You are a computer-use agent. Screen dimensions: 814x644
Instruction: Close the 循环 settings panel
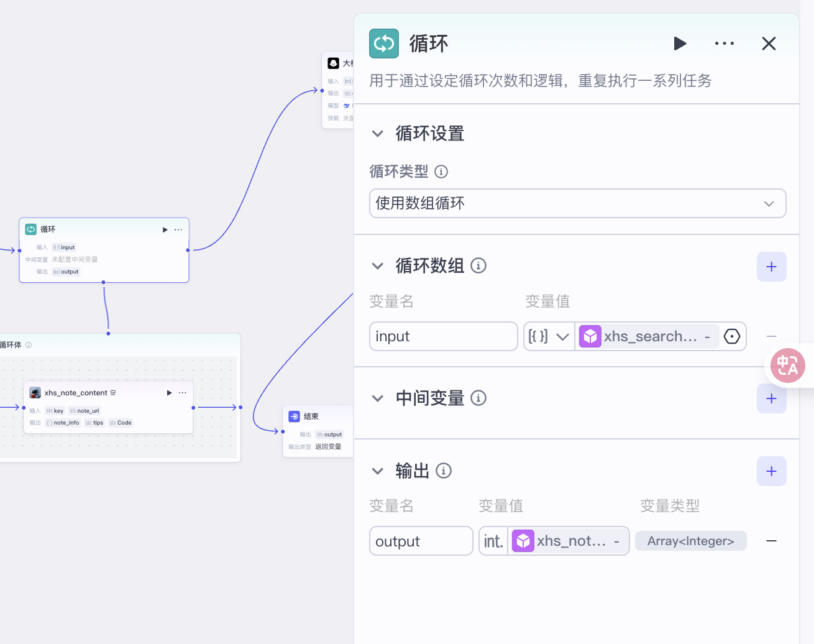(769, 44)
